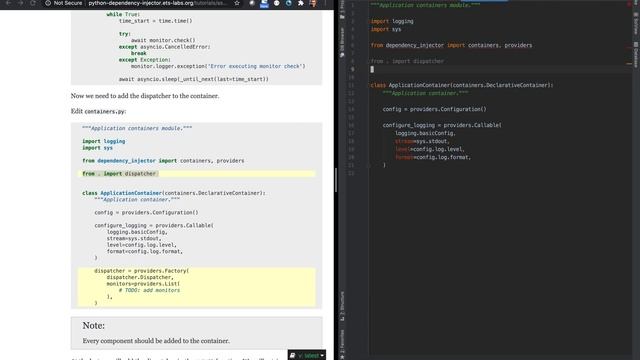Click the blue circular arrow browser extension icon

click(289, 3)
